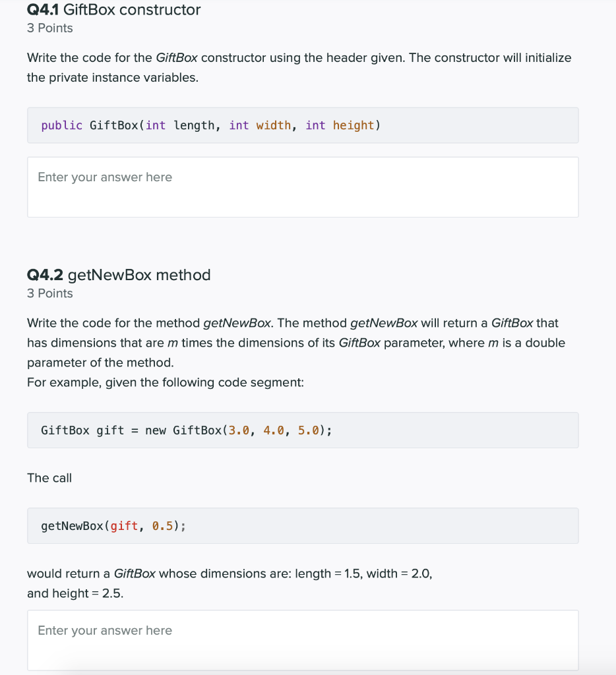Click the Q4.1 answer input field
616x675 pixels.
(x=303, y=187)
